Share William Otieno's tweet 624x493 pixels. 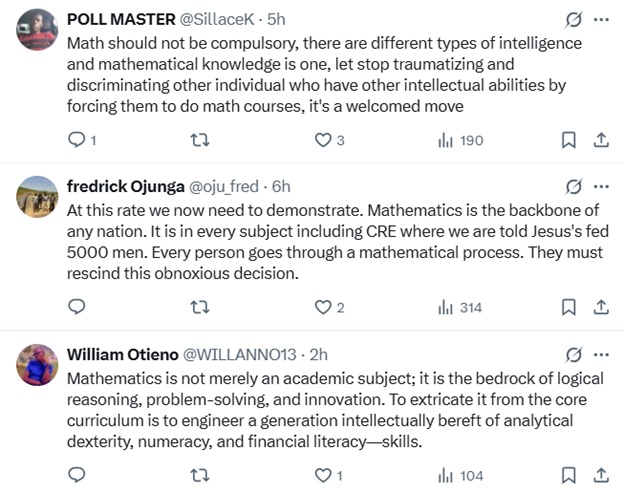click(x=601, y=475)
